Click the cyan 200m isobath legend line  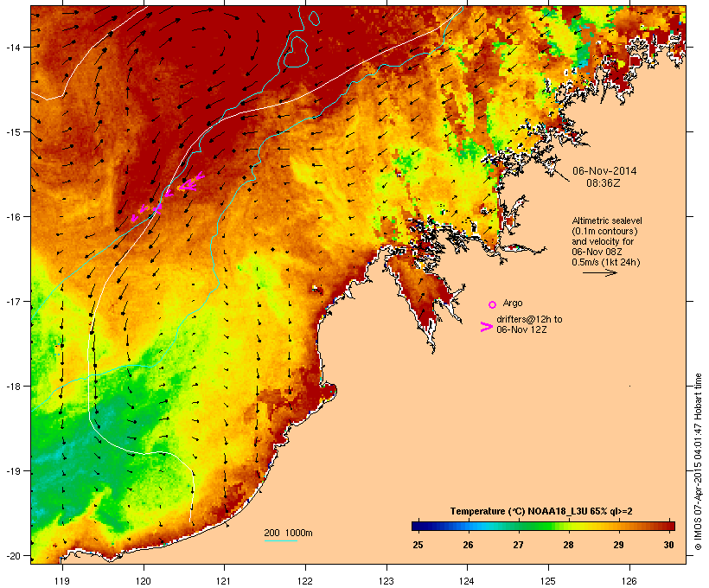[280, 541]
